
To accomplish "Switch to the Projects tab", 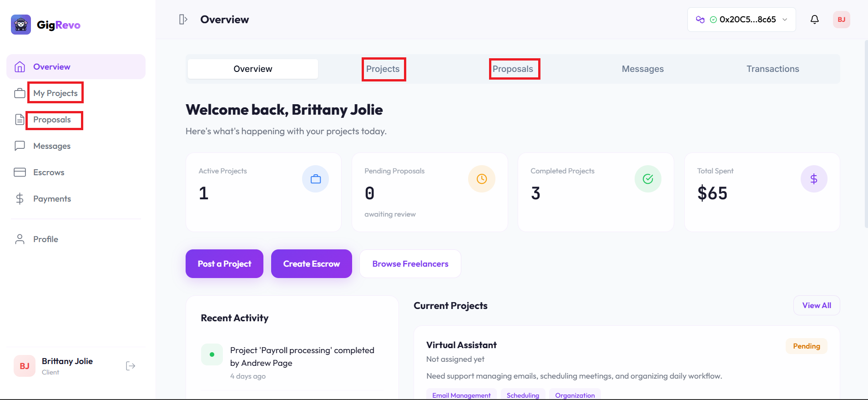I will click(383, 69).
